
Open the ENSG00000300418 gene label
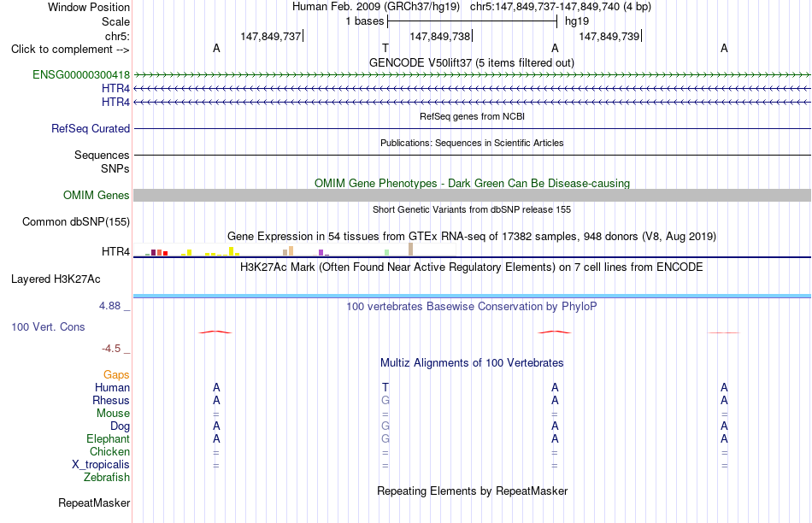click(x=81, y=74)
